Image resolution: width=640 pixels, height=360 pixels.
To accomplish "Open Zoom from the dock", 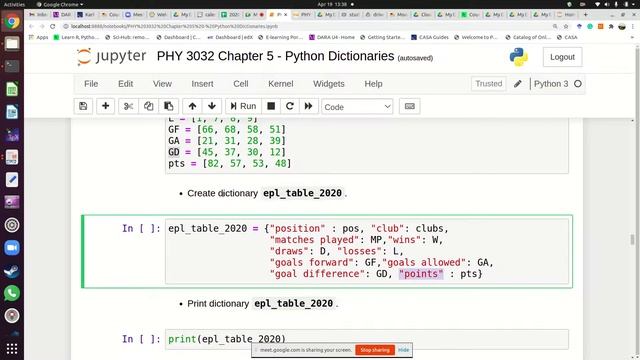I will tap(12, 248).
